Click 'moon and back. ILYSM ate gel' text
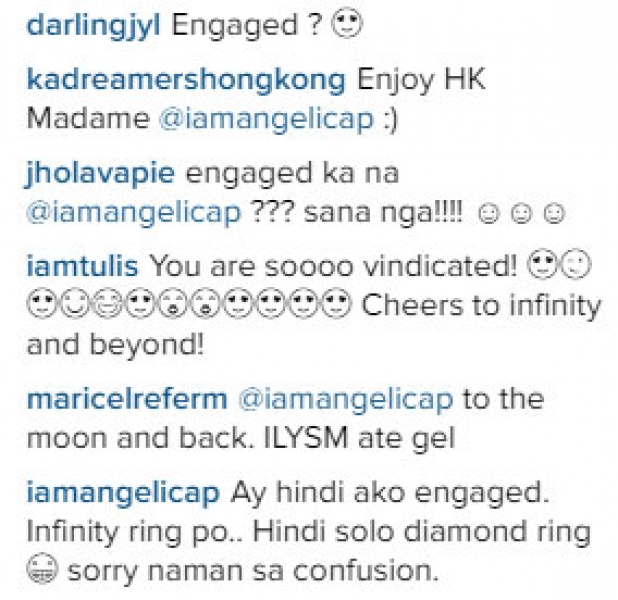The width and height of the screenshot is (618, 600). click(x=241, y=438)
